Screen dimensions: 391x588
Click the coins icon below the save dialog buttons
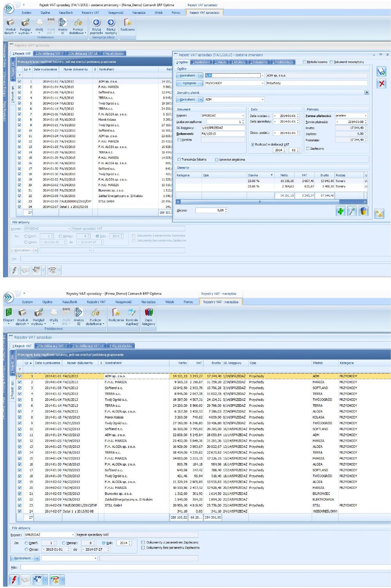(379, 214)
